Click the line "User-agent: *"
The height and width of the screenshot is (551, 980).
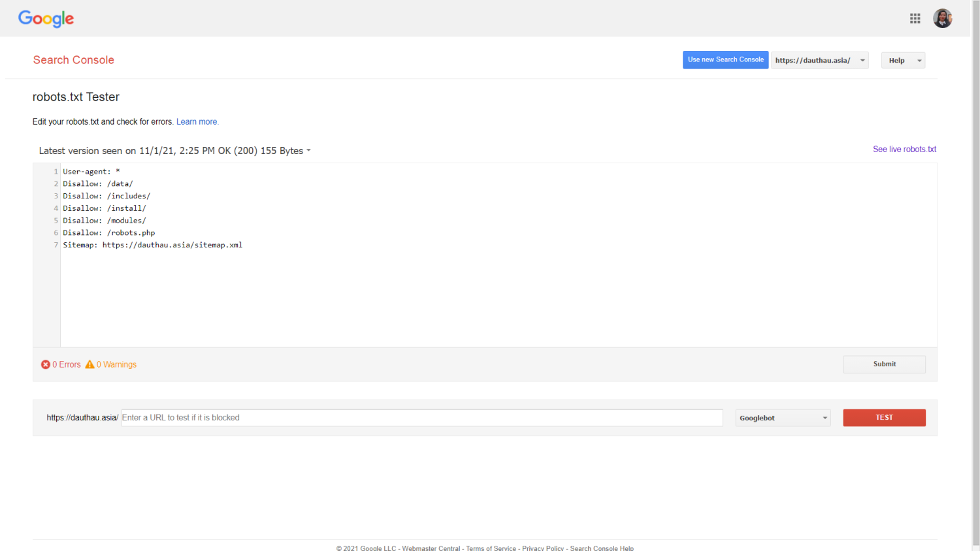click(91, 172)
